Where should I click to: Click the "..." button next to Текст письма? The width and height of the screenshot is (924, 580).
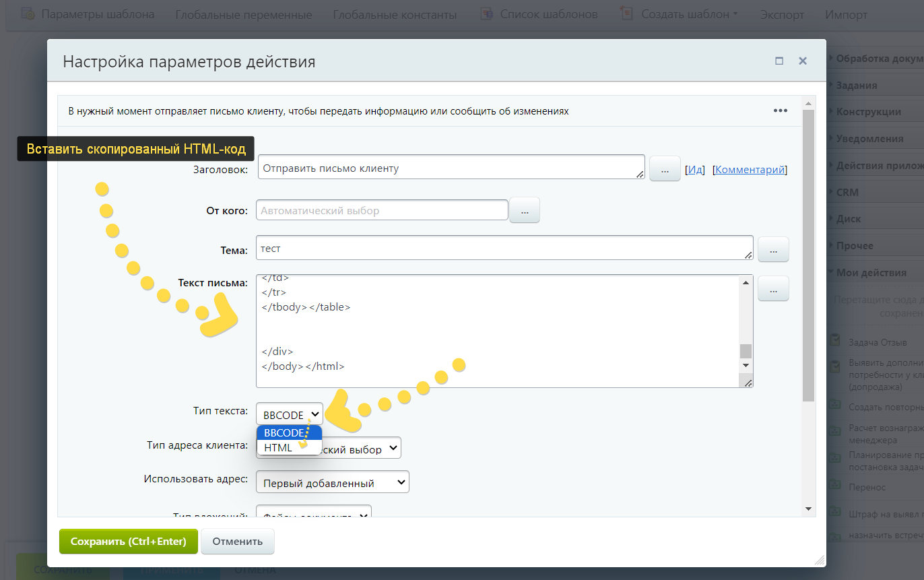point(773,290)
